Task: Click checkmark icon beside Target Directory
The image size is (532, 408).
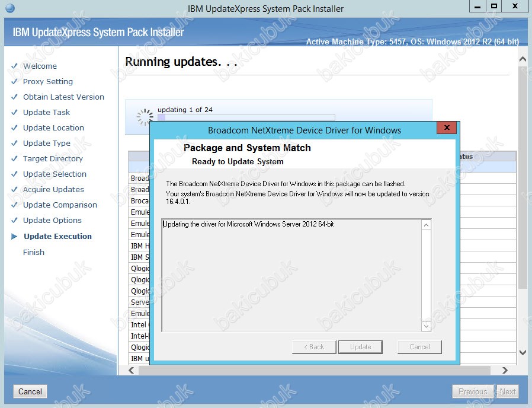Action: (14, 158)
